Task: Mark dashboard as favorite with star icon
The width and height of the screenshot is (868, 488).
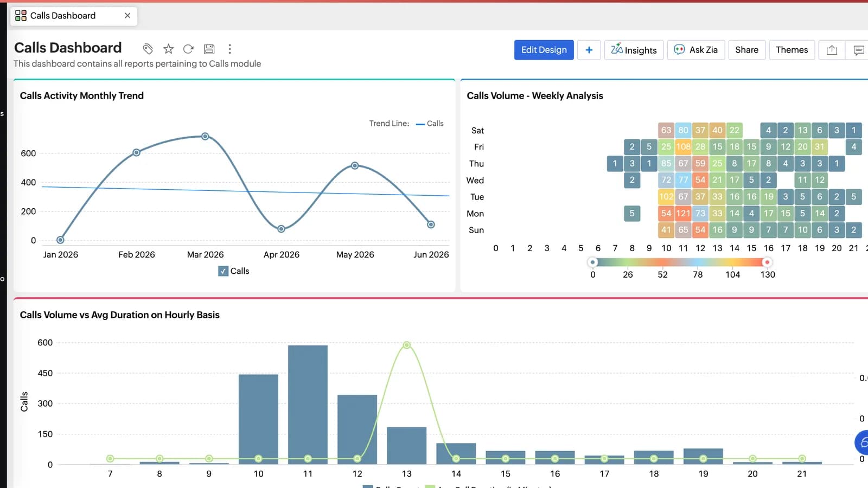Action: click(169, 49)
